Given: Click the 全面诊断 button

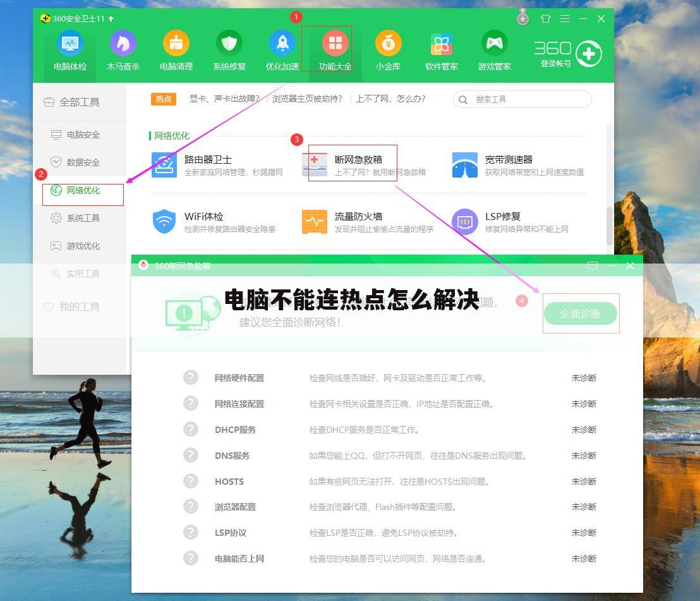Looking at the screenshot, I should pyautogui.click(x=581, y=314).
